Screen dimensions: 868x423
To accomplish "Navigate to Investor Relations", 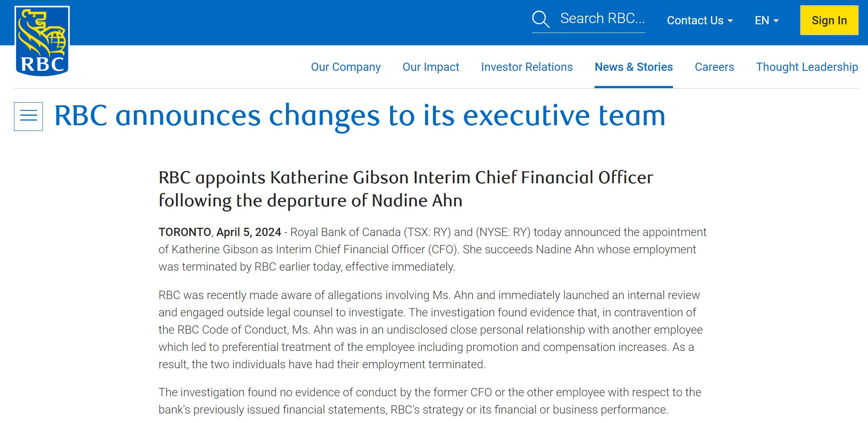I will (527, 67).
